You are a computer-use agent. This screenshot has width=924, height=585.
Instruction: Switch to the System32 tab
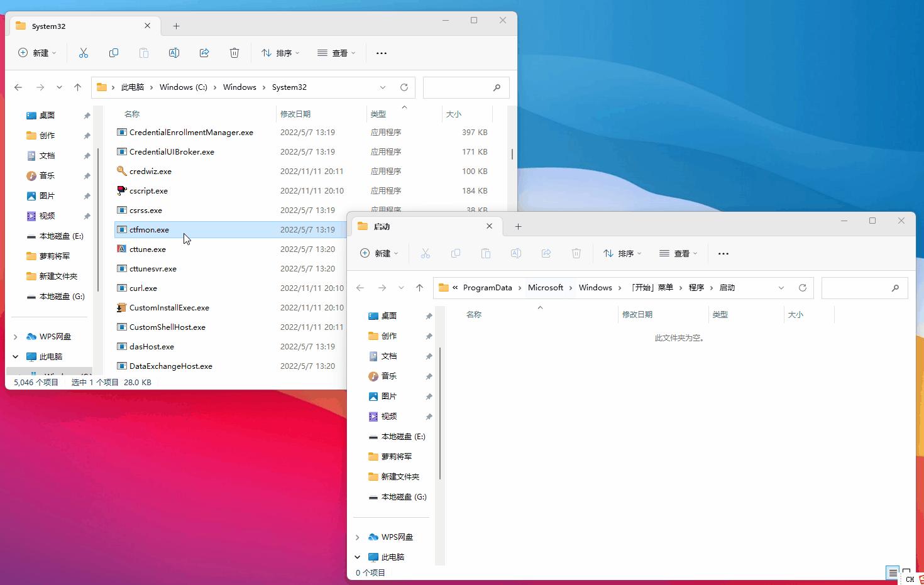click(49, 26)
